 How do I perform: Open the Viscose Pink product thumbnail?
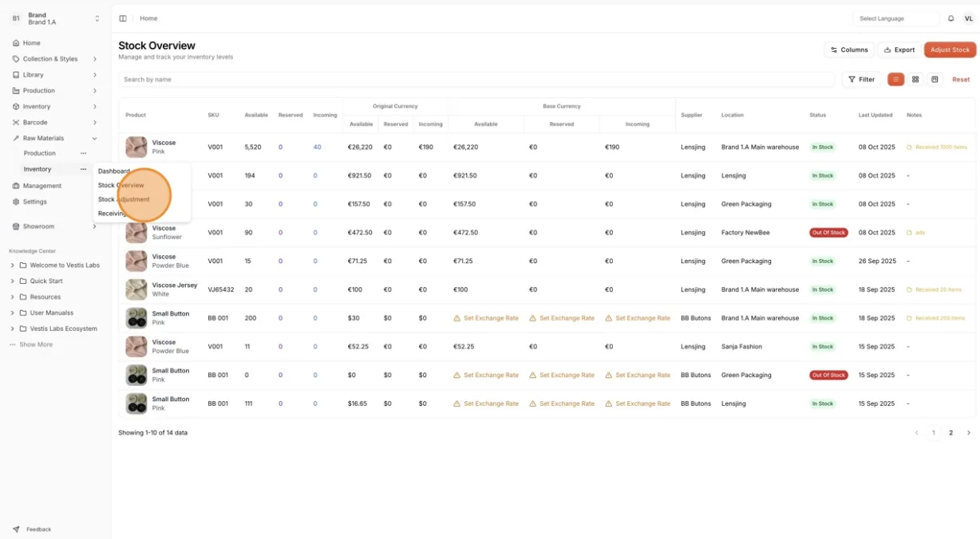pos(136,147)
